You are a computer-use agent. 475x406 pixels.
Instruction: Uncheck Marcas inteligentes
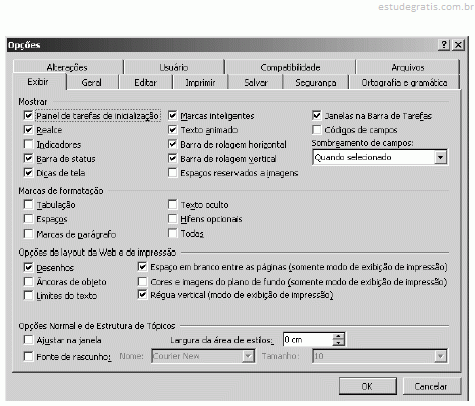172,116
